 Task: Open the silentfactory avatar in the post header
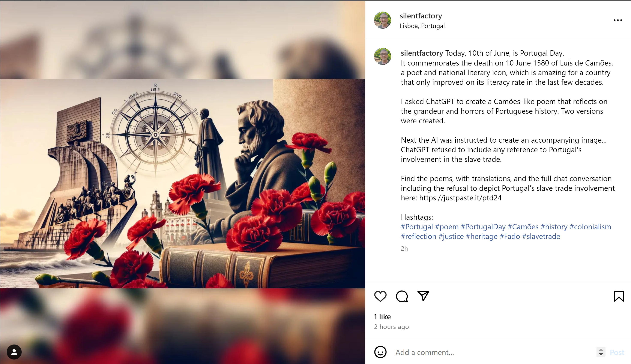(383, 20)
